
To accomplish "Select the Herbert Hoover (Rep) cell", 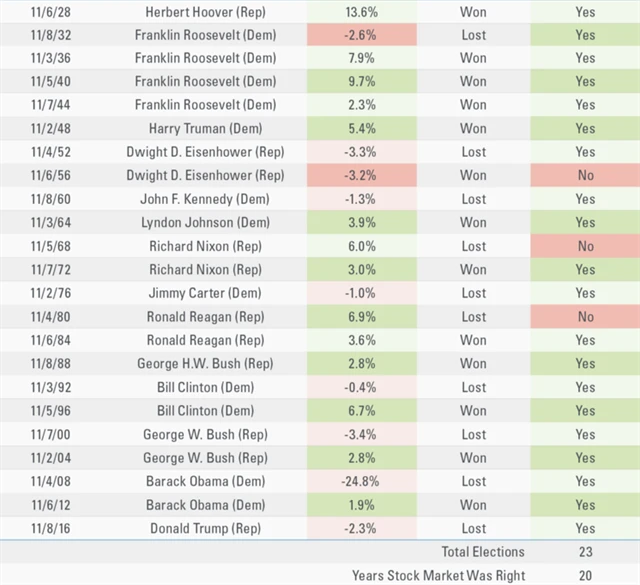I will click(205, 12).
